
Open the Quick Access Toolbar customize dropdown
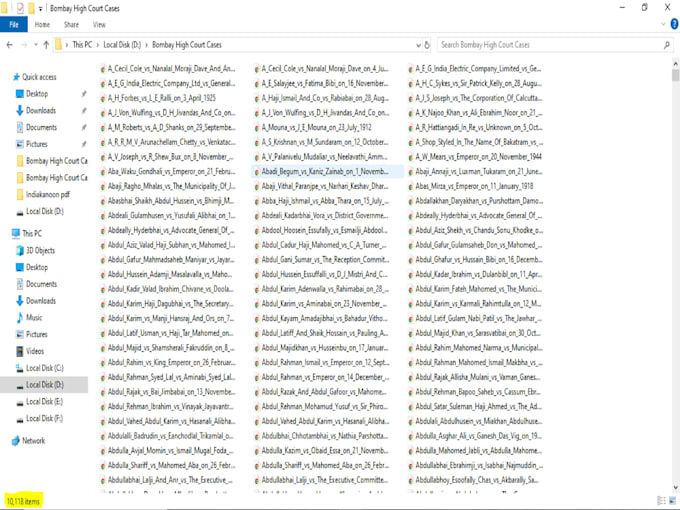click(x=40, y=9)
